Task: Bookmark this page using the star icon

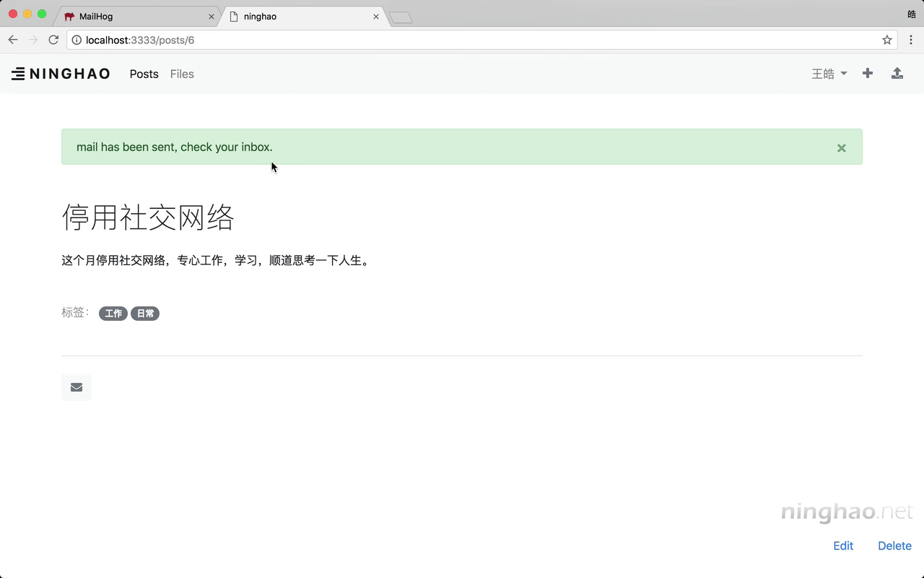Action: [887, 40]
